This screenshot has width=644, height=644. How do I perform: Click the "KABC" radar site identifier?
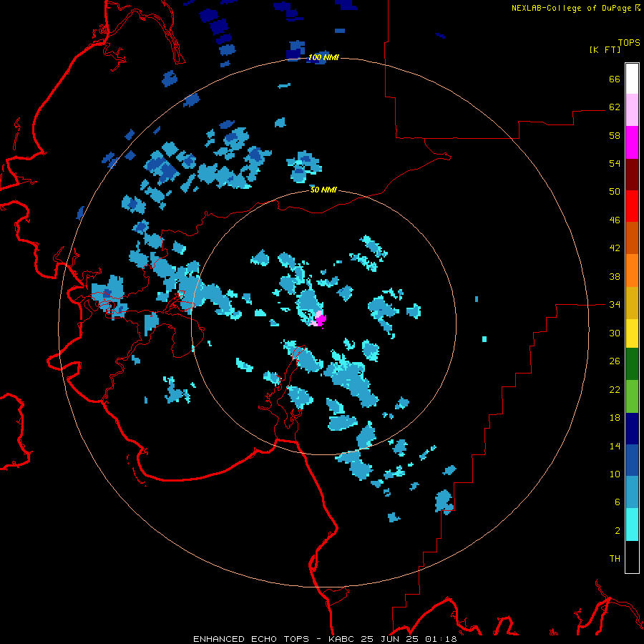click(342, 639)
